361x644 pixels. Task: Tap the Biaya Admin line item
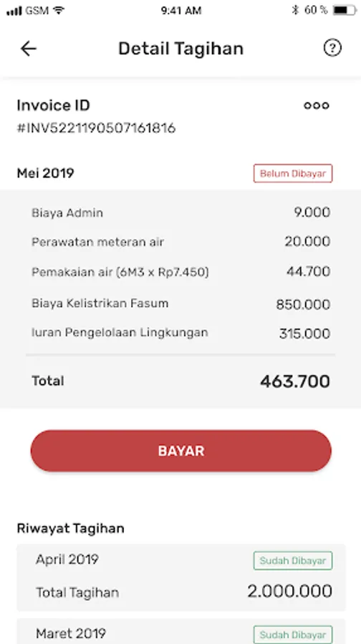pyautogui.click(x=181, y=213)
